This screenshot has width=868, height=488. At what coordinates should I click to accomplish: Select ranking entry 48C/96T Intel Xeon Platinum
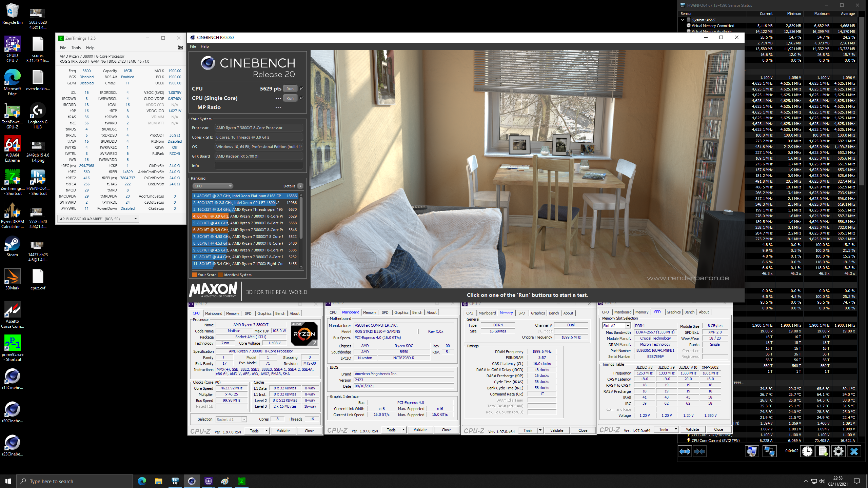pos(244,196)
